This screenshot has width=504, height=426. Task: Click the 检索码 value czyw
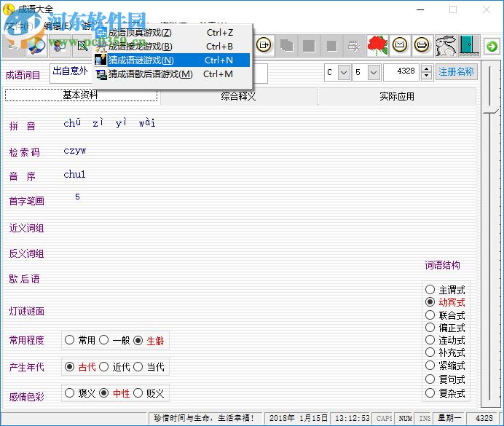pos(75,150)
